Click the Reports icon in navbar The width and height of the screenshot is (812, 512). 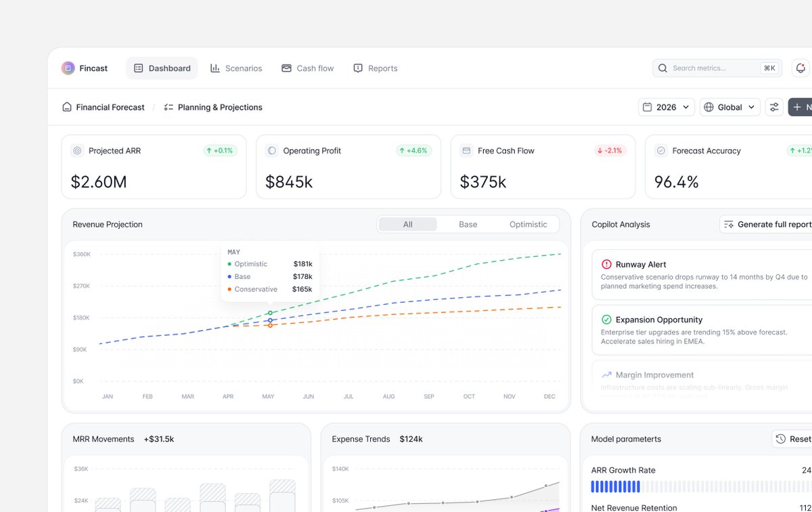click(358, 68)
